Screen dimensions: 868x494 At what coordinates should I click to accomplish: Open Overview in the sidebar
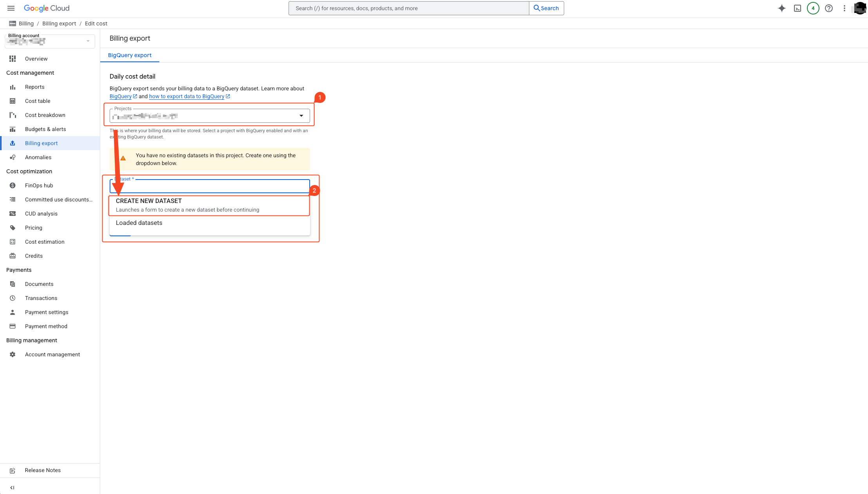[x=50, y=59]
